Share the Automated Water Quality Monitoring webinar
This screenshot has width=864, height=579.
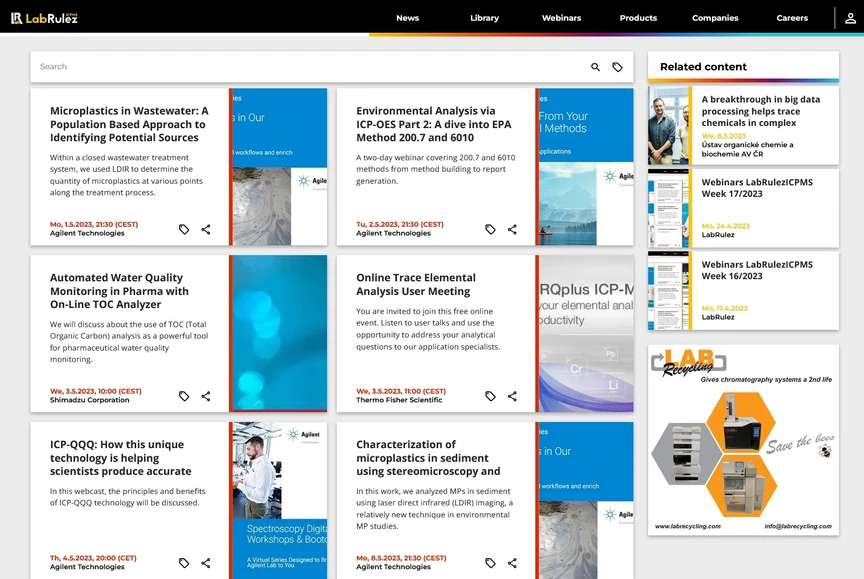tap(206, 396)
